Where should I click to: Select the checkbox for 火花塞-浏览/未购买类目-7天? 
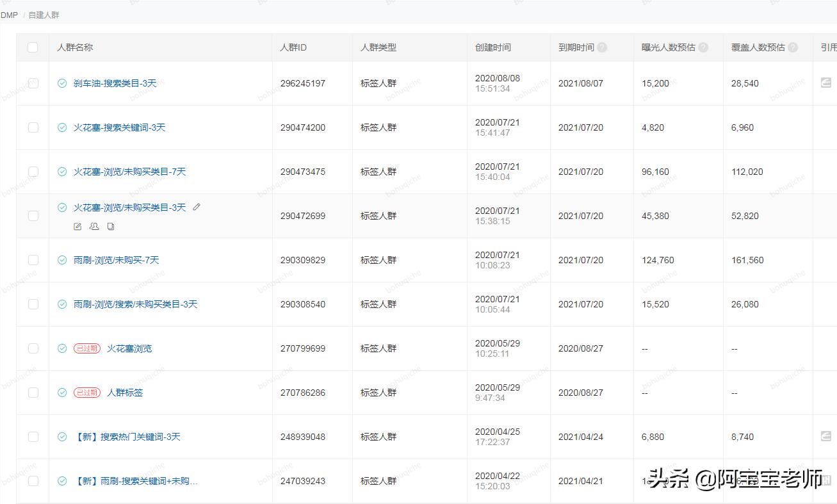[x=33, y=172]
